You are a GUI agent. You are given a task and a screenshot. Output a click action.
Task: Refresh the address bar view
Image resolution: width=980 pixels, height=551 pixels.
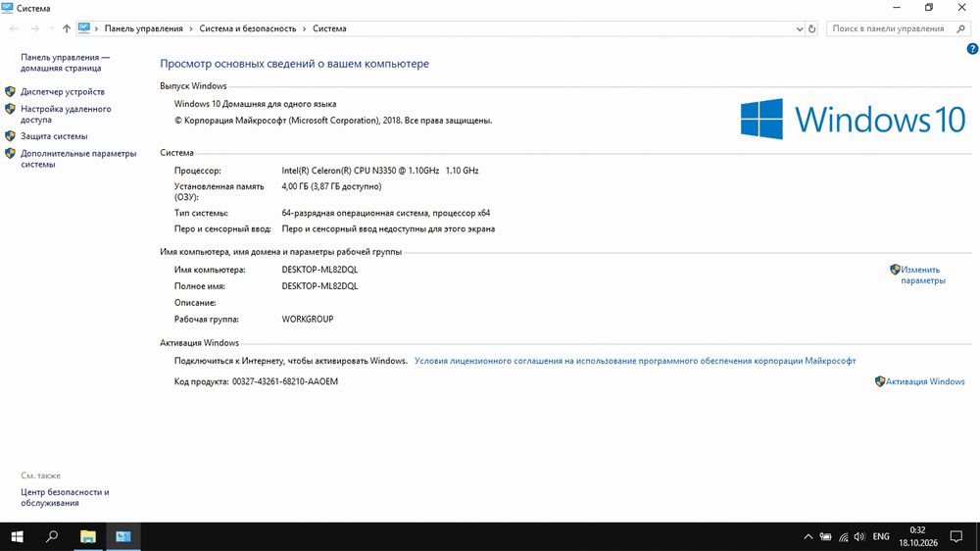point(811,28)
